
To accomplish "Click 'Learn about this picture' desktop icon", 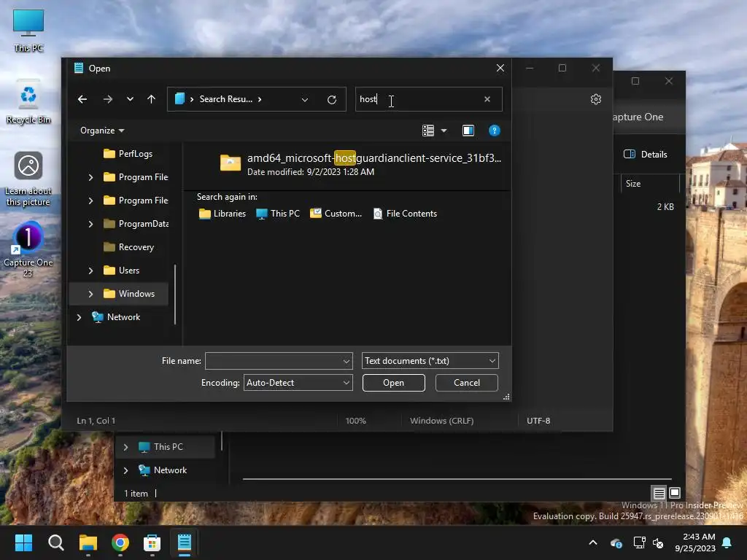I will pos(28,179).
